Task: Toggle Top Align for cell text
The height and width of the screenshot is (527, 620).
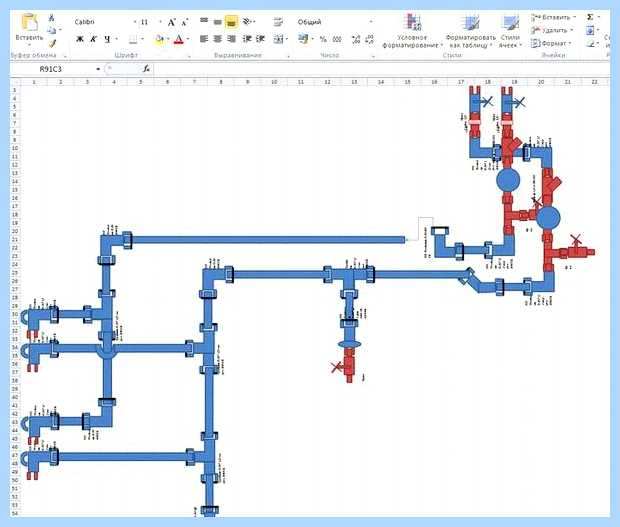Action: [x=204, y=21]
